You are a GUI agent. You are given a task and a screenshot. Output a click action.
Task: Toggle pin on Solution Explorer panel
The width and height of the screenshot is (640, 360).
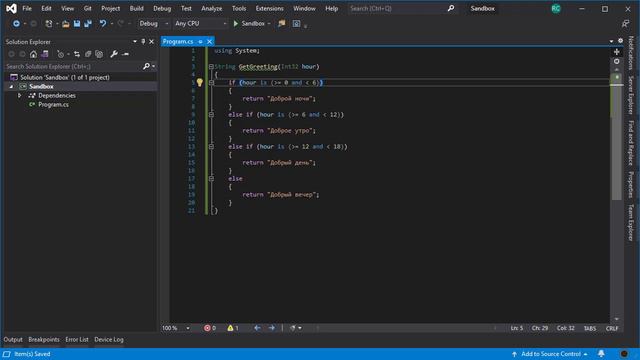(x=143, y=42)
